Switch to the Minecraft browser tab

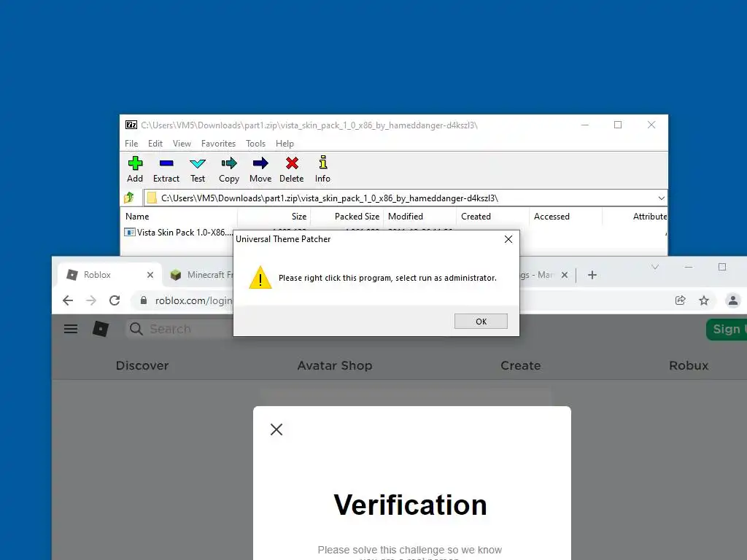(x=200, y=275)
